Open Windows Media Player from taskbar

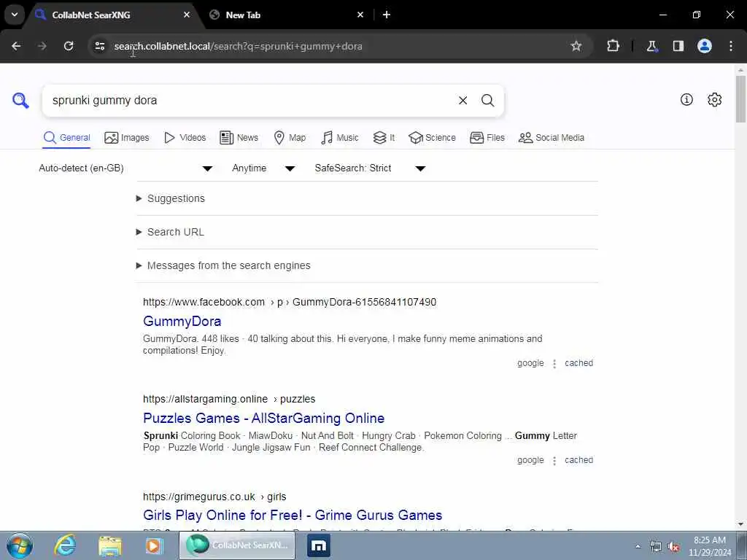click(x=155, y=545)
